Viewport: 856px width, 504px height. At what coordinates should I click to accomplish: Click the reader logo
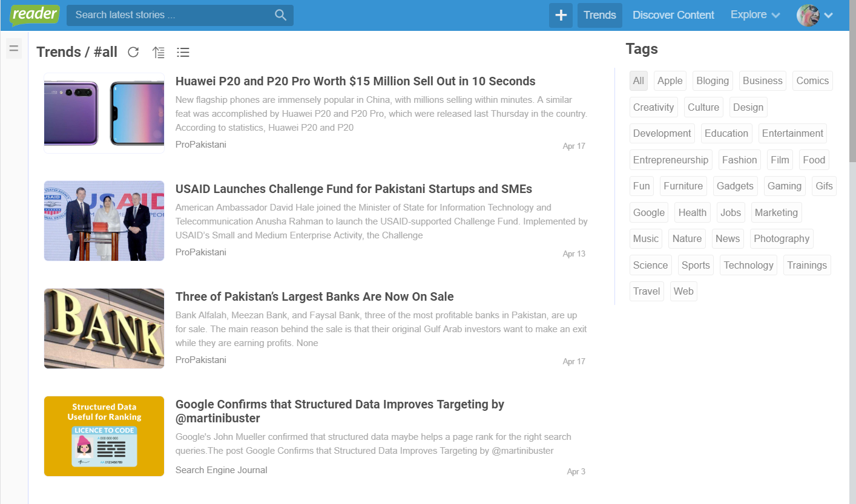35,15
